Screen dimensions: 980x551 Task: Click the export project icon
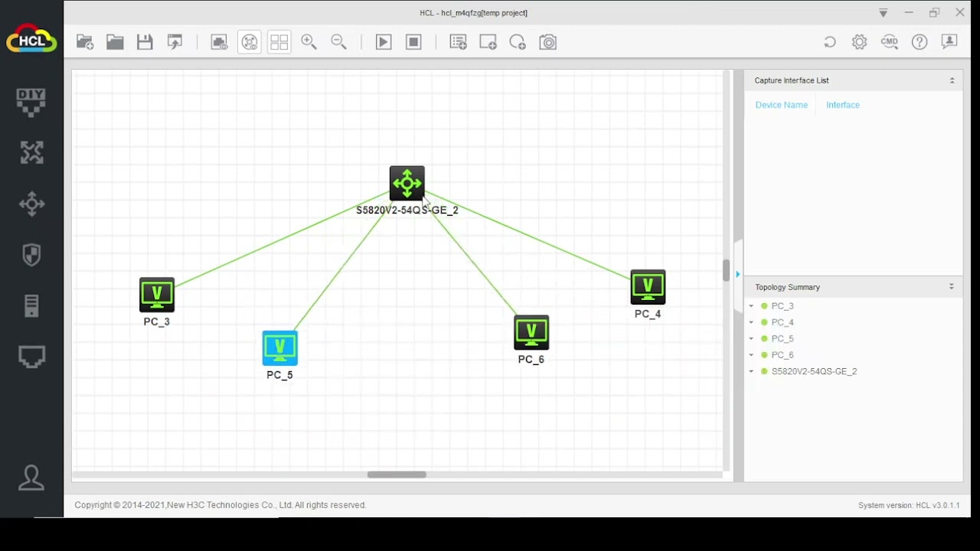point(175,42)
